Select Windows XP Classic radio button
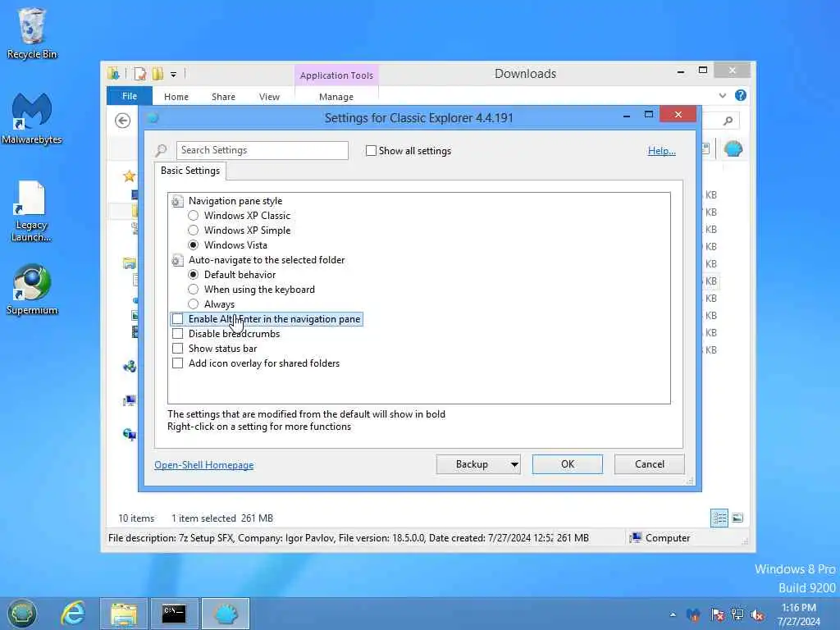The image size is (840, 630). tap(194, 216)
